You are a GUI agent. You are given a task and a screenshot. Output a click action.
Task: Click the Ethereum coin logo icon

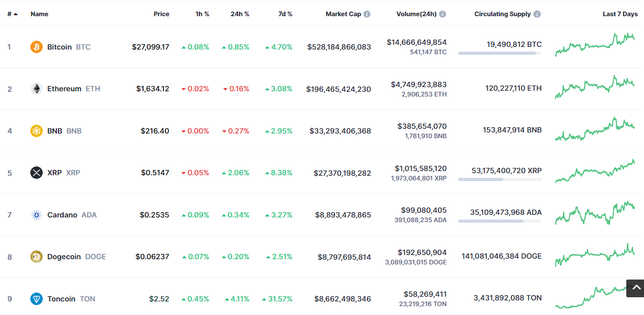coord(37,89)
